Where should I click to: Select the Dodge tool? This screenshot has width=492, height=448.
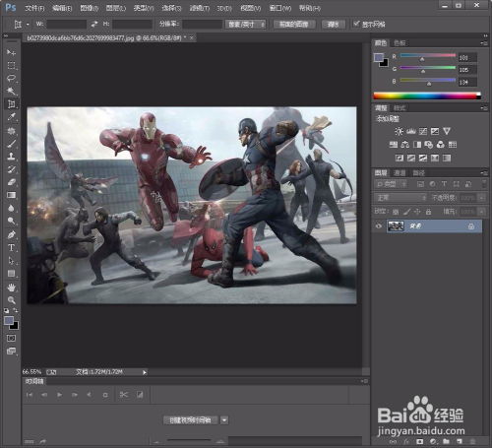pos(11,221)
